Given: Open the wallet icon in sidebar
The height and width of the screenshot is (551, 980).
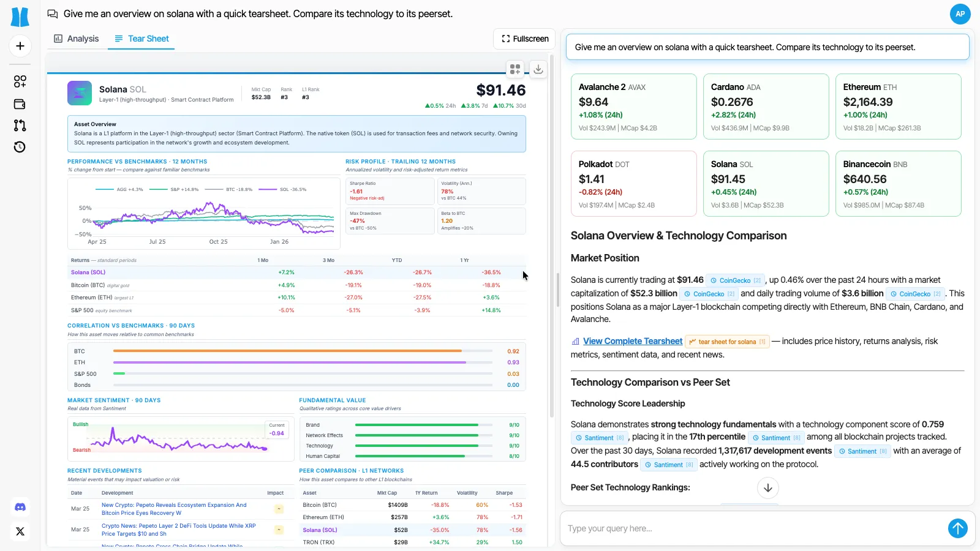Looking at the screenshot, I should 20,104.
